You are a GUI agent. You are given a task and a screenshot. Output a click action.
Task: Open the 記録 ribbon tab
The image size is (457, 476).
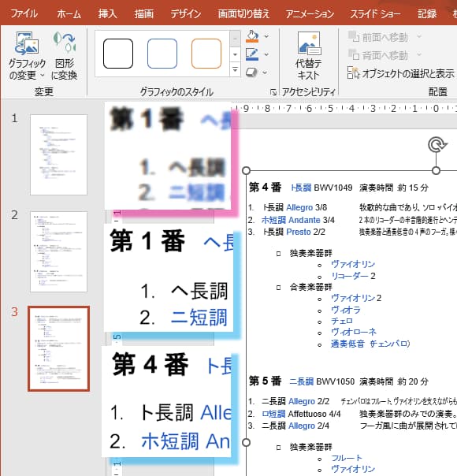[x=427, y=13]
